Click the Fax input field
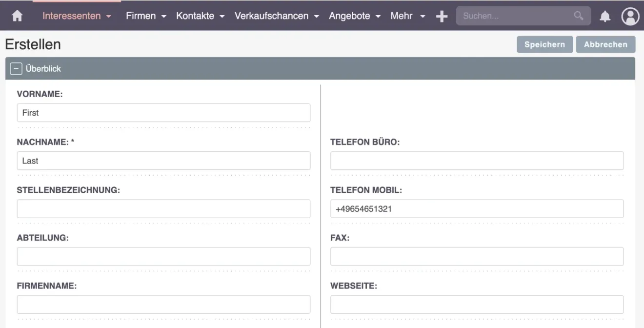The image size is (644, 328). click(477, 256)
